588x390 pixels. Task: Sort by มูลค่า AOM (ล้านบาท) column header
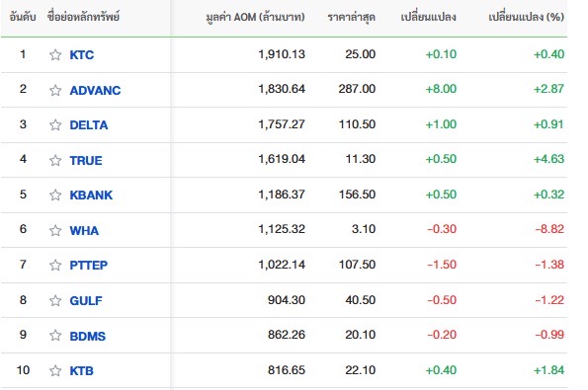coord(255,17)
